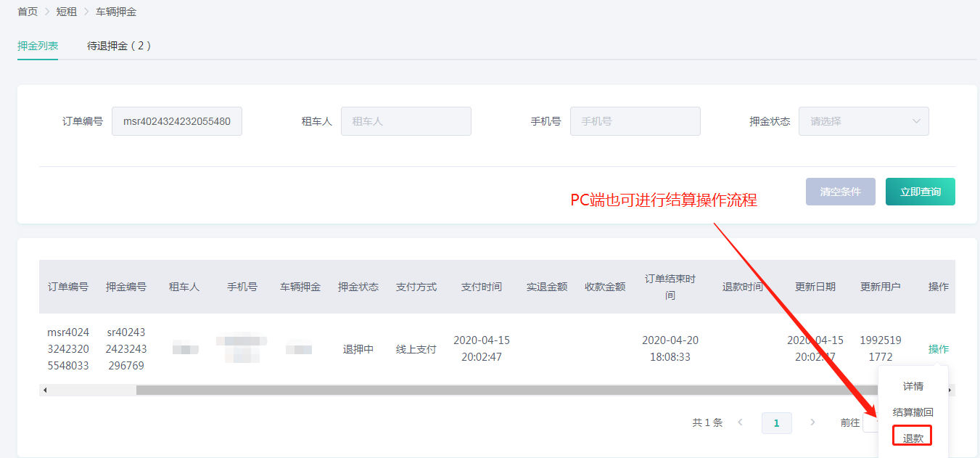This screenshot has height=458, width=980.
Task: Focus the 租车人 search field
Action: 405,121
